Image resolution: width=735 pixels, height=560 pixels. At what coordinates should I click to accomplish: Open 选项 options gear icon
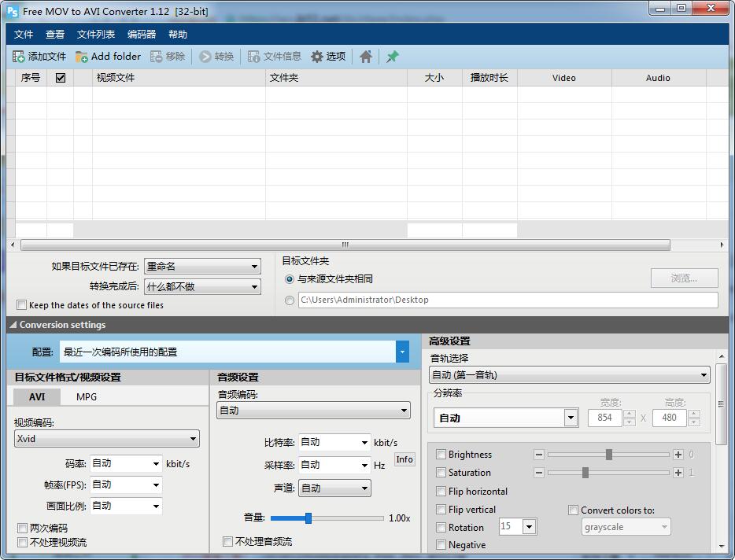(317, 57)
